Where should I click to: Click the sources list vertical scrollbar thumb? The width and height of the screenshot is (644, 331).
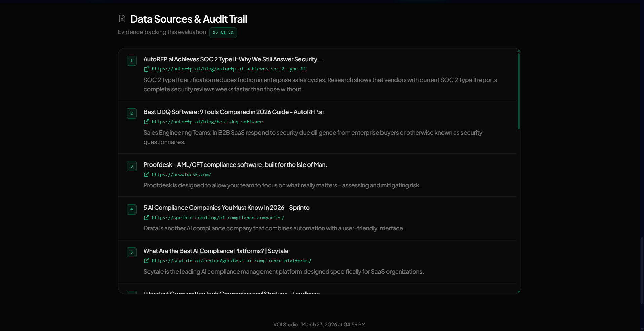tap(519, 91)
